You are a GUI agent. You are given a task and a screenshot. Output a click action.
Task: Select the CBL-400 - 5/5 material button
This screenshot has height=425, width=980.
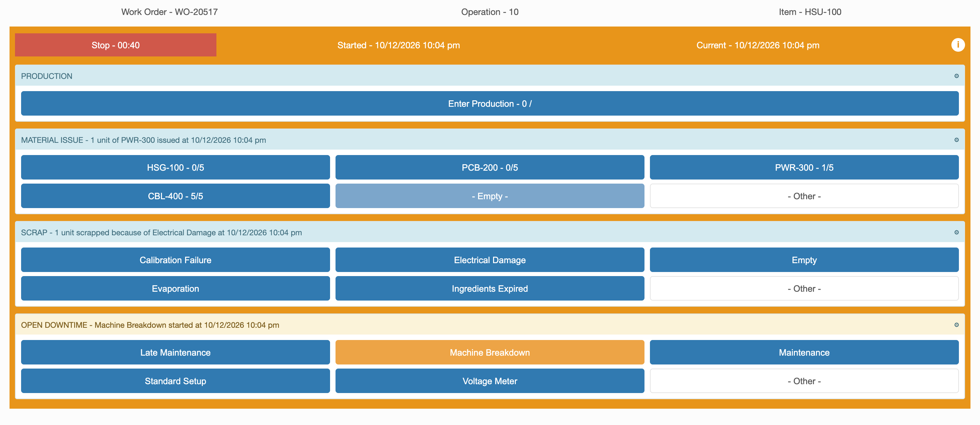click(x=175, y=196)
